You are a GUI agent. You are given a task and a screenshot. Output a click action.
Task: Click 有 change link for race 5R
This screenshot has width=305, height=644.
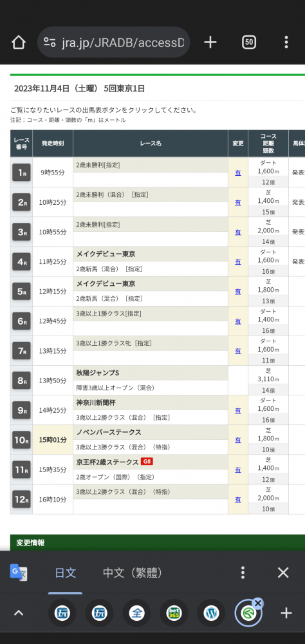click(238, 292)
